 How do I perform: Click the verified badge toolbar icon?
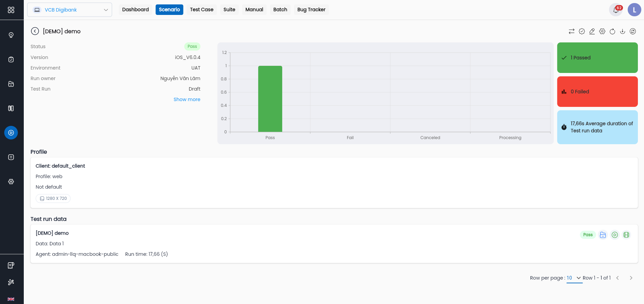coord(582,31)
